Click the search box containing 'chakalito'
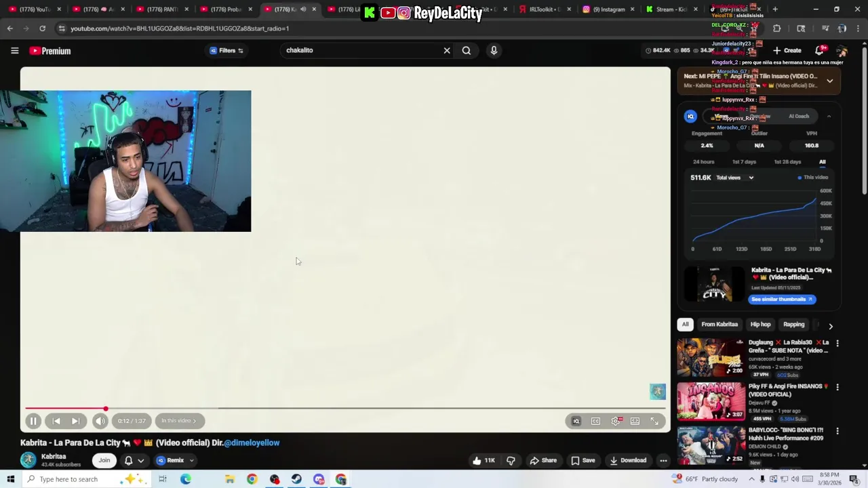Viewport: 868px width, 488px height. tap(359, 50)
